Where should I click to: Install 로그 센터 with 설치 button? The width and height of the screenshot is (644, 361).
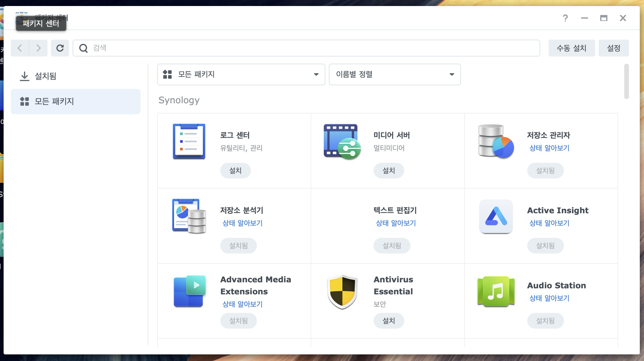click(x=235, y=171)
